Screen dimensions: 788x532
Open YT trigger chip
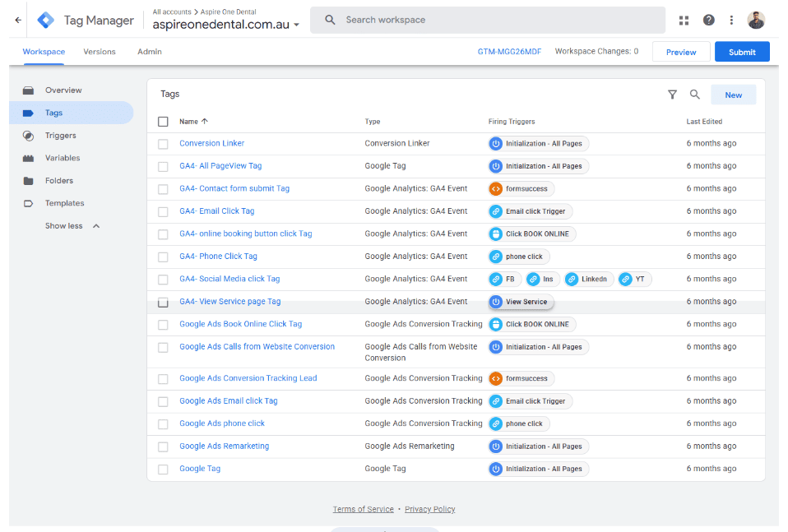coord(635,280)
